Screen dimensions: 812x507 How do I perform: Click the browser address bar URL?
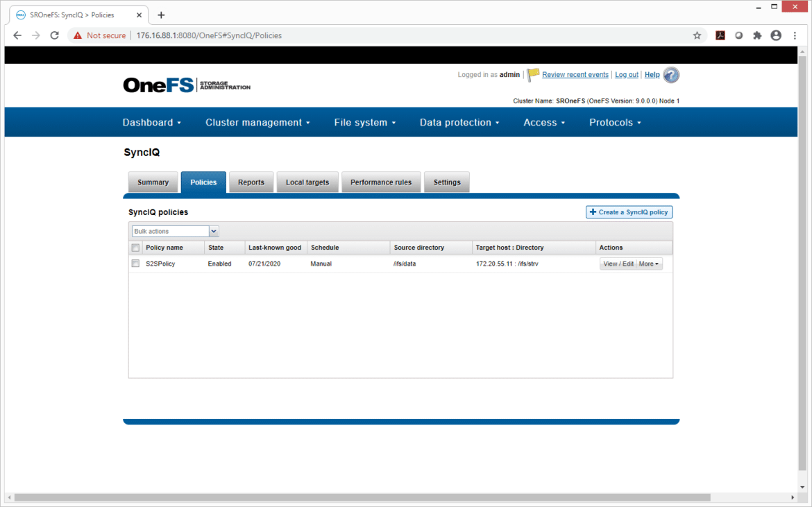coord(209,35)
